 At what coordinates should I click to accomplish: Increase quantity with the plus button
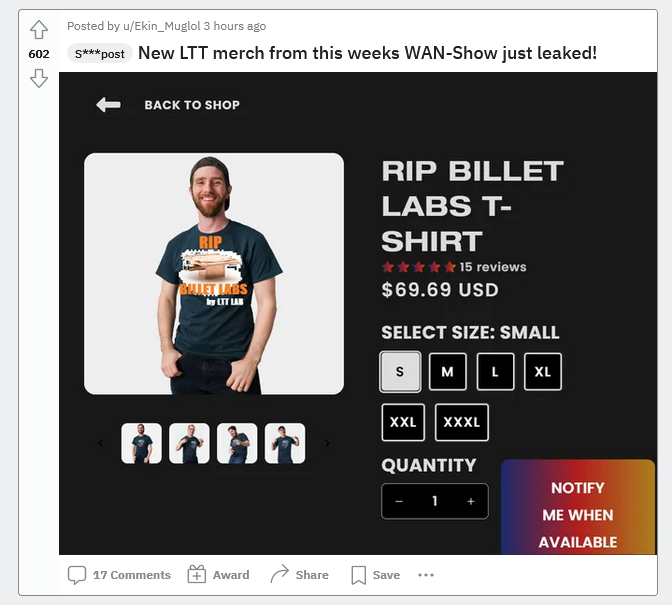pos(471,501)
